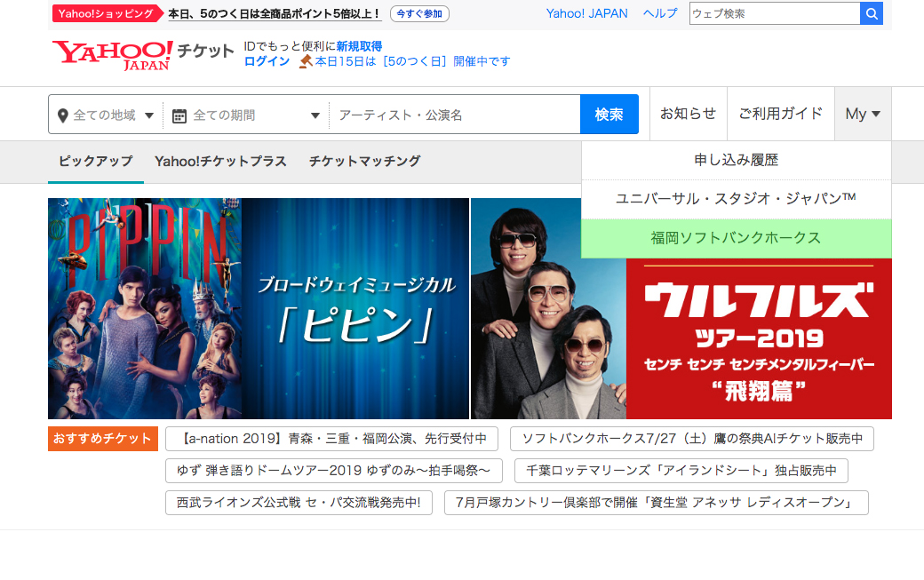Viewport: 924px width, 580px height.
Task: Open the ヘルプ help link
Action: 660,13
